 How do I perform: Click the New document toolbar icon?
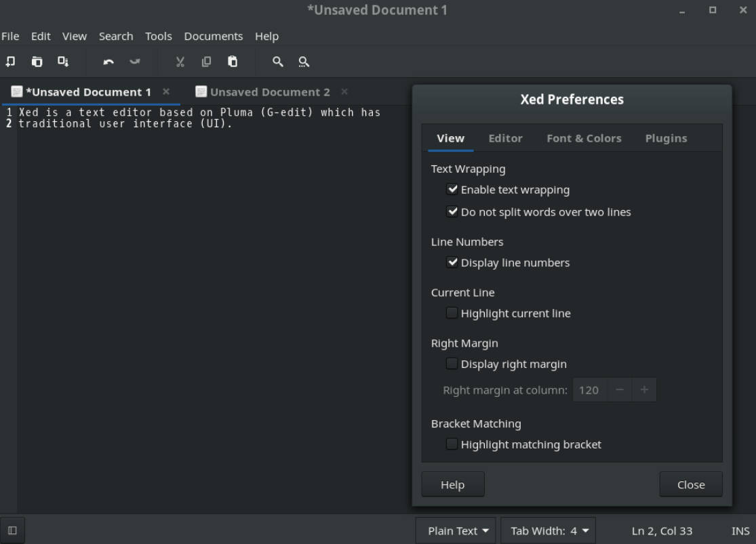(x=11, y=62)
